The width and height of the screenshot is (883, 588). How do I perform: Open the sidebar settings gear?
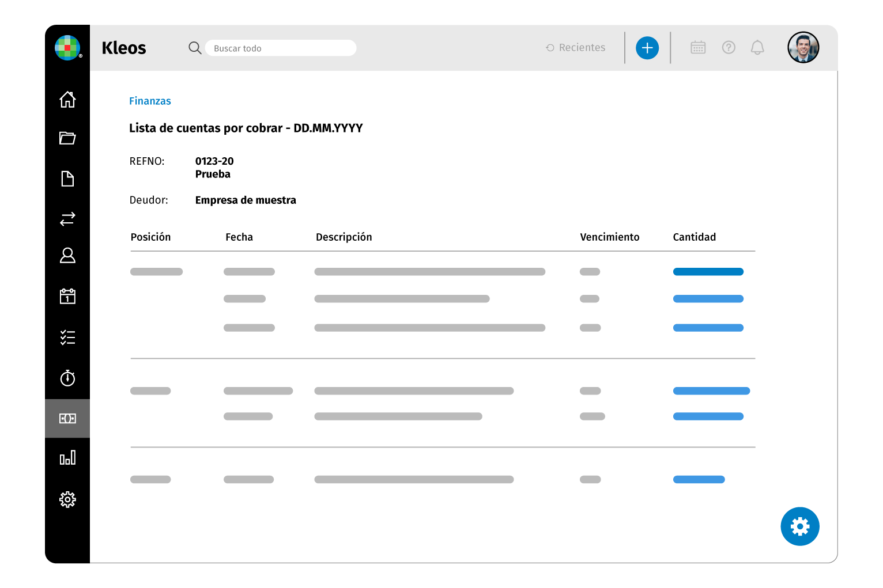[x=67, y=499]
